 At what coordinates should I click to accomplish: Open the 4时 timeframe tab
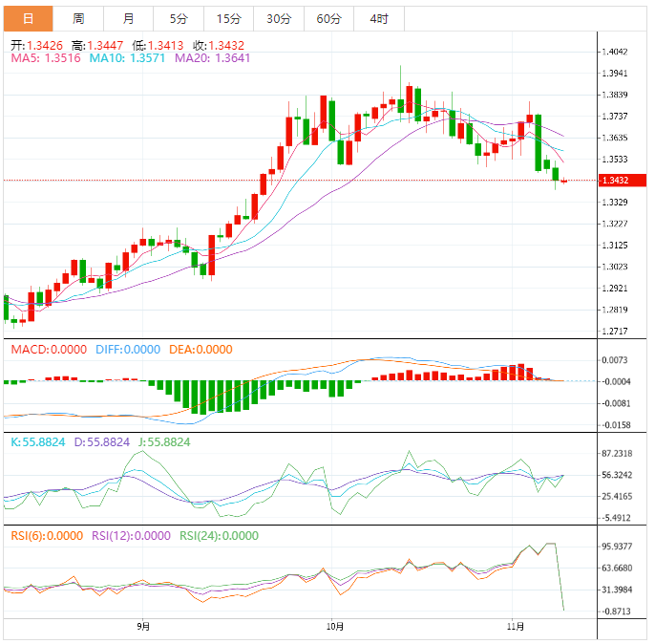tap(379, 19)
